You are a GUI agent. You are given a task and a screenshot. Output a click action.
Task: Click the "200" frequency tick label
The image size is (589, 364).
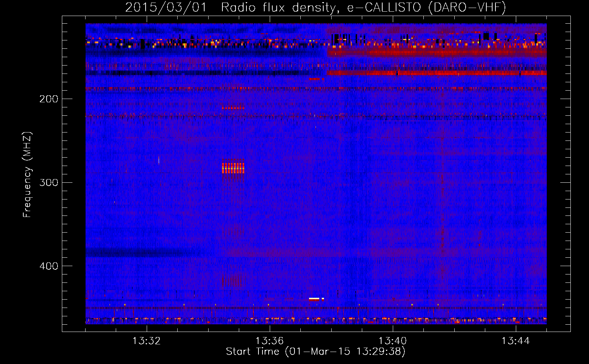pos(49,99)
